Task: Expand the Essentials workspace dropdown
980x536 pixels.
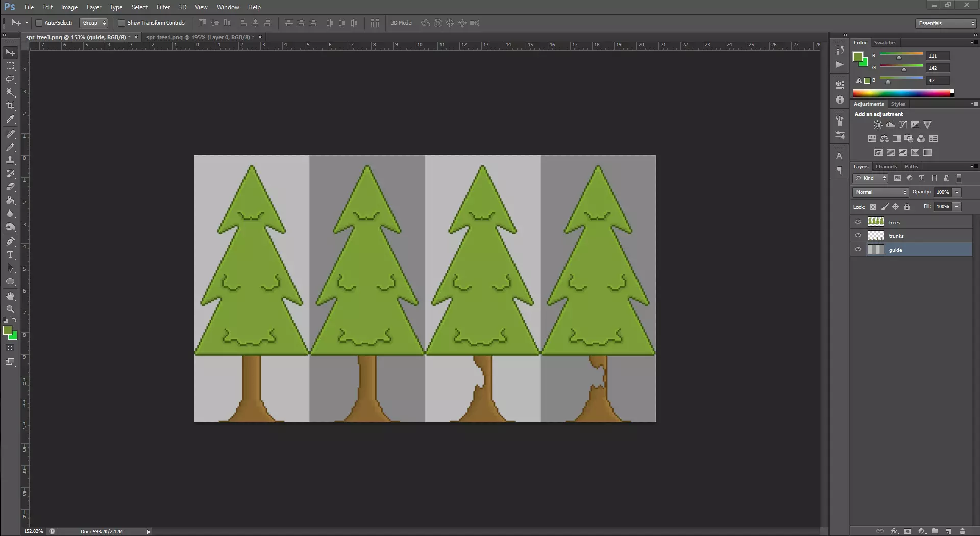Action: point(946,23)
